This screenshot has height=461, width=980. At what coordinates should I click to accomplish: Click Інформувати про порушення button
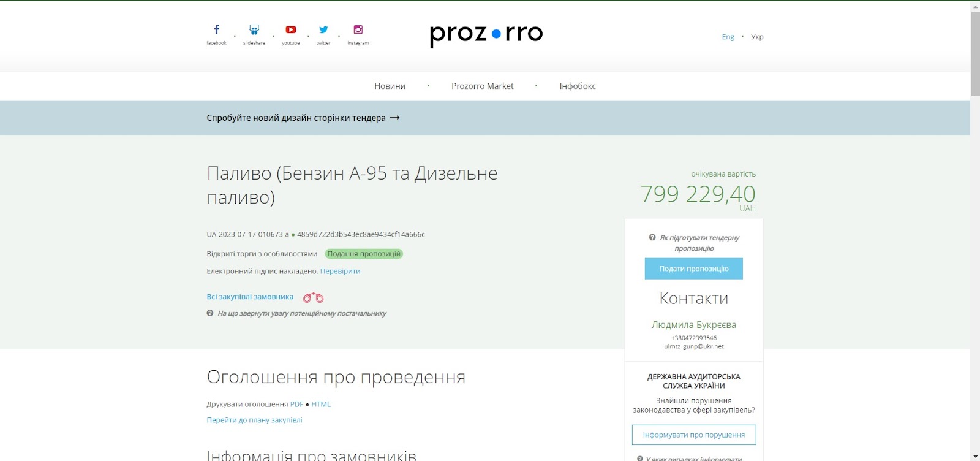694,435
